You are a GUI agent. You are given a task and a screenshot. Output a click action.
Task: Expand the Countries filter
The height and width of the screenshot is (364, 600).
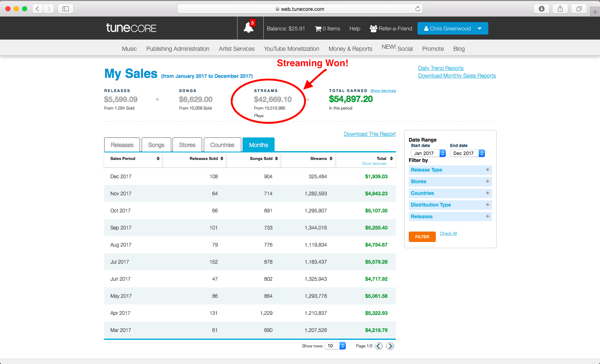[450, 193]
